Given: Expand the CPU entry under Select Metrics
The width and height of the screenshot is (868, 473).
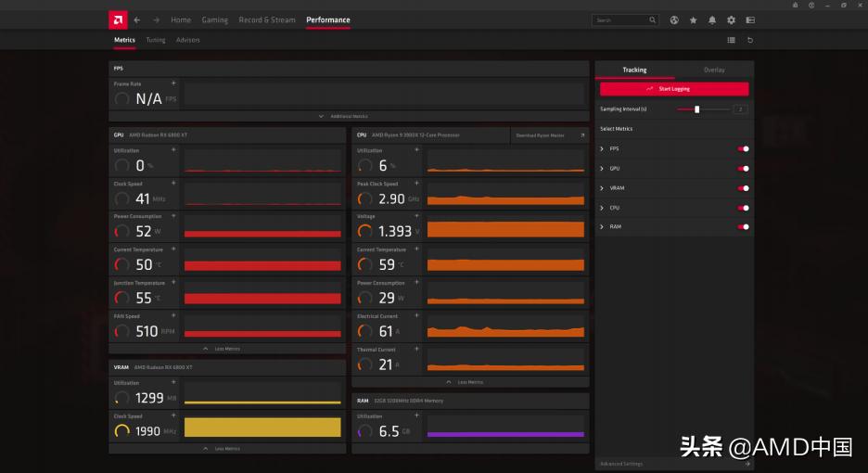Looking at the screenshot, I should coord(602,208).
